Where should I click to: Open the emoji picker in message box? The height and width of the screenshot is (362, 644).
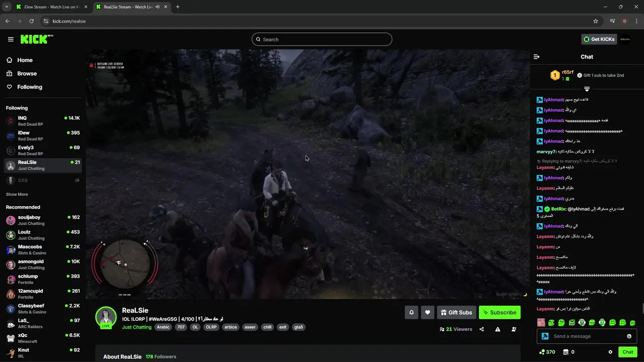point(629,336)
